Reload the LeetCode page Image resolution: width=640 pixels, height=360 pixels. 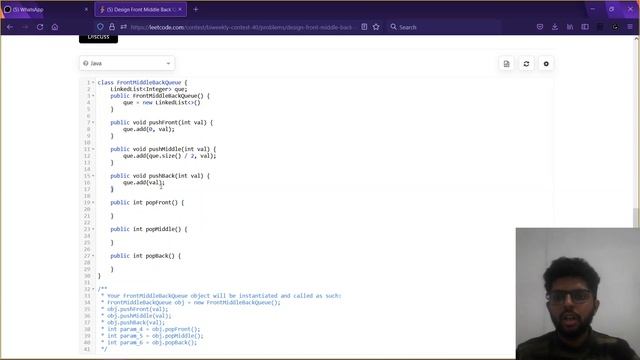40,27
